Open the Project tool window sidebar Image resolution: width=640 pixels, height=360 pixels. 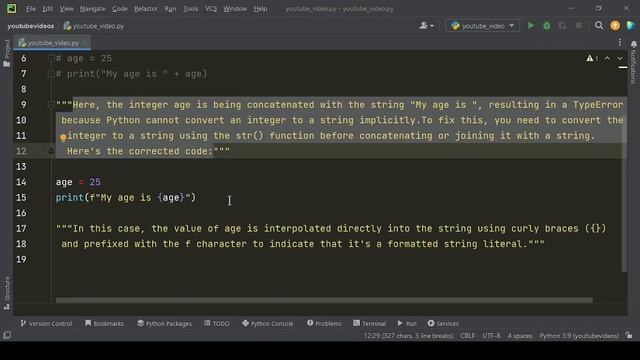7,53
